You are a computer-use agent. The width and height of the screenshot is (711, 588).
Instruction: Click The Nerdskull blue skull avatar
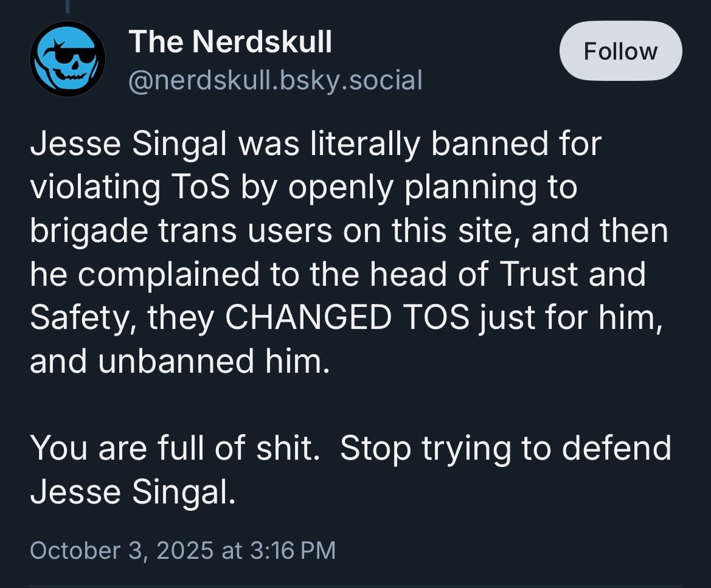click(x=67, y=59)
